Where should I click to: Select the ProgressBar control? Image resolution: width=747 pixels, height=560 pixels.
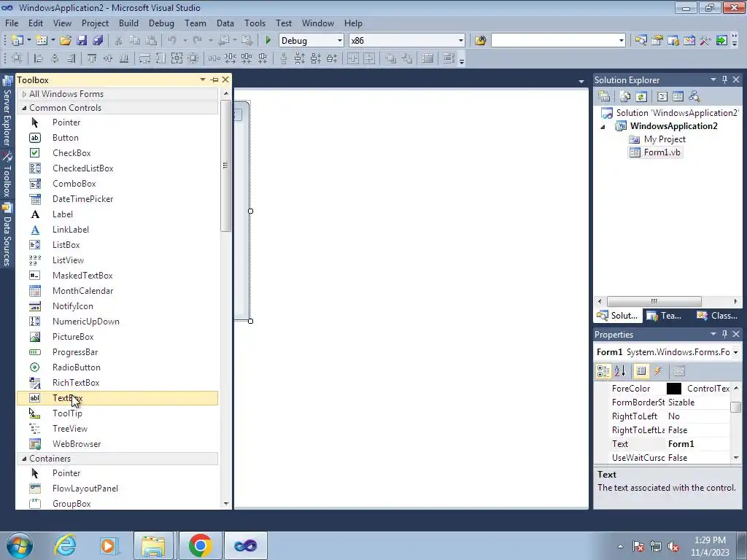tap(117, 352)
